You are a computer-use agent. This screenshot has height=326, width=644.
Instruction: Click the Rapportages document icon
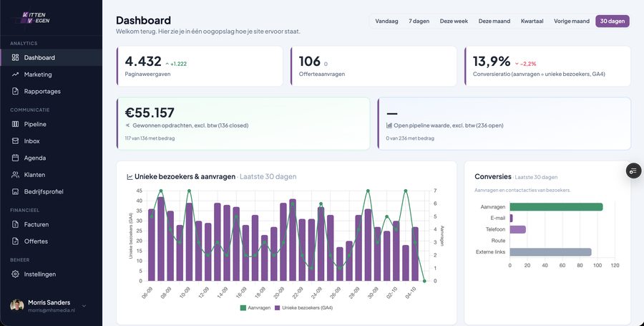click(x=15, y=91)
